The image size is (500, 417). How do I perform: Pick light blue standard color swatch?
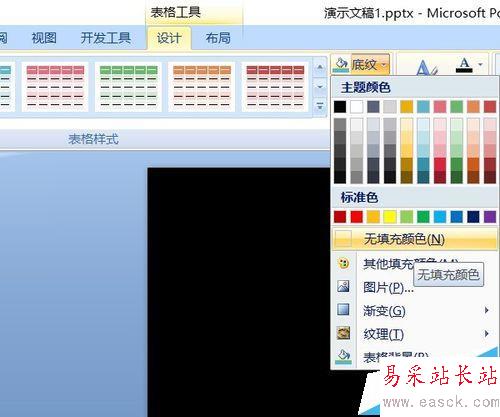[440, 217]
